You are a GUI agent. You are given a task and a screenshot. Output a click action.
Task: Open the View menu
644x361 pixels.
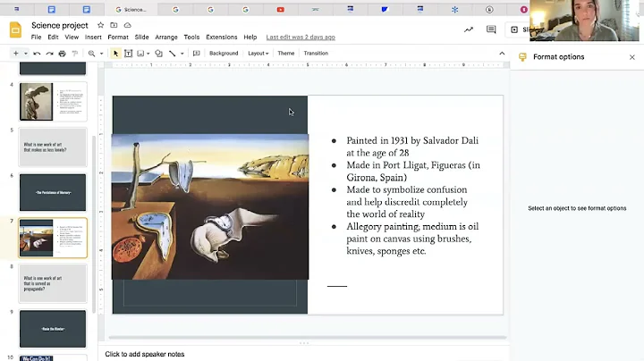[x=72, y=37]
